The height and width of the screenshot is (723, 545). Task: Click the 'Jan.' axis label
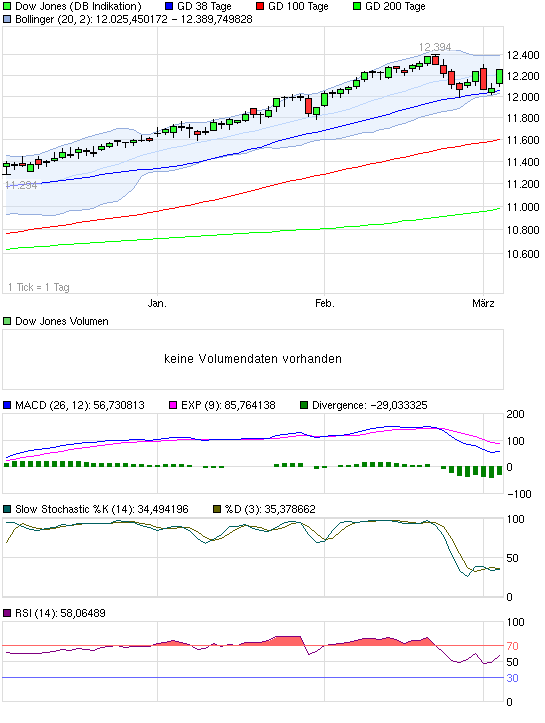(x=157, y=303)
